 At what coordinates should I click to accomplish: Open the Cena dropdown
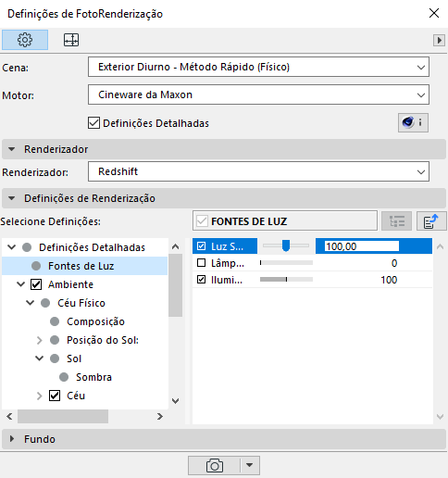pyautogui.click(x=258, y=67)
